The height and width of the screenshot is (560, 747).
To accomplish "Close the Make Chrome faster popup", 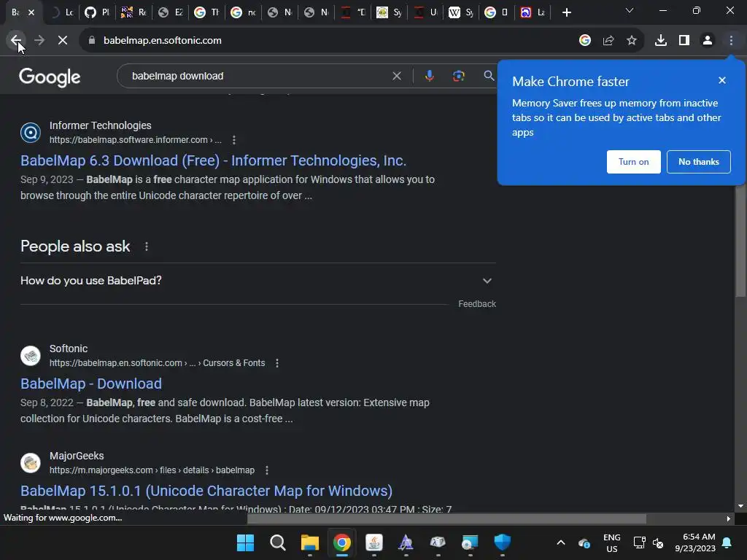I will pyautogui.click(x=722, y=80).
